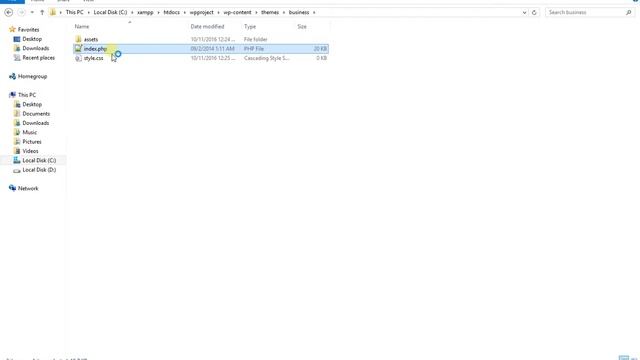Click the 'assets' folder name

pyautogui.click(x=91, y=40)
